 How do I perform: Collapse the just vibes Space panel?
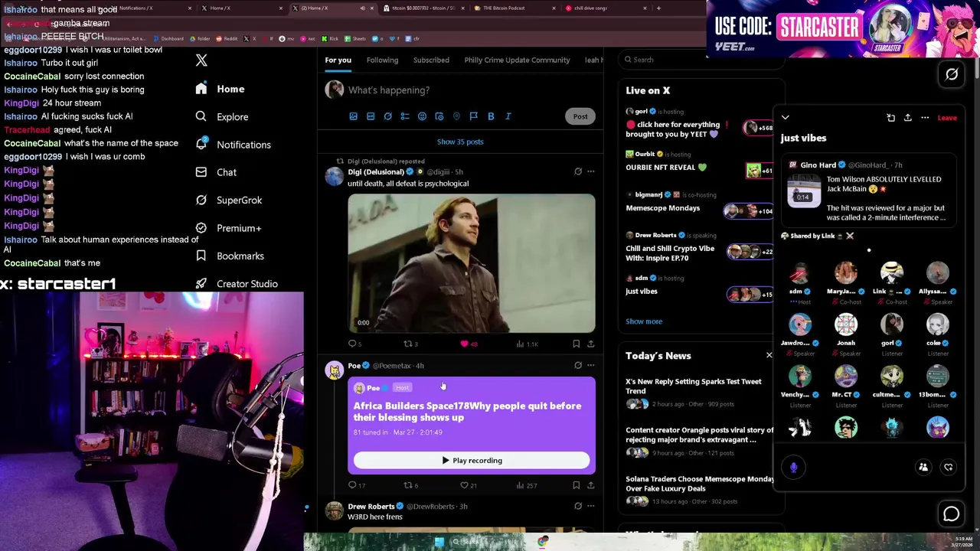(785, 118)
